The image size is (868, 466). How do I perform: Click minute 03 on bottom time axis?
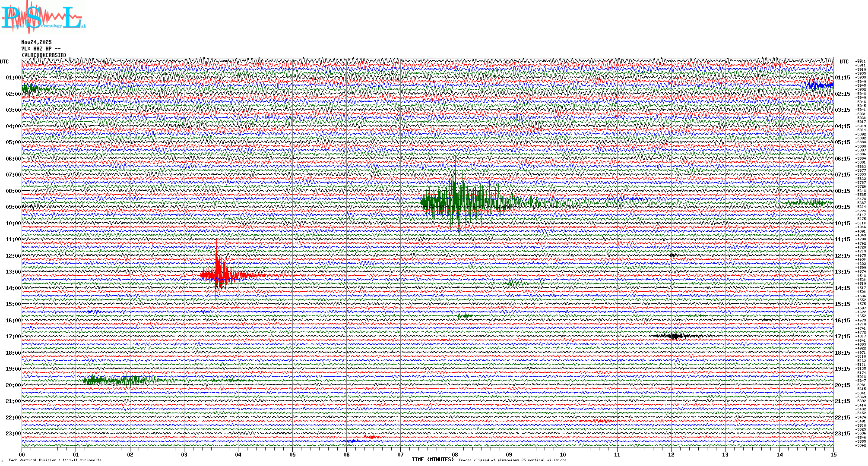click(x=184, y=454)
